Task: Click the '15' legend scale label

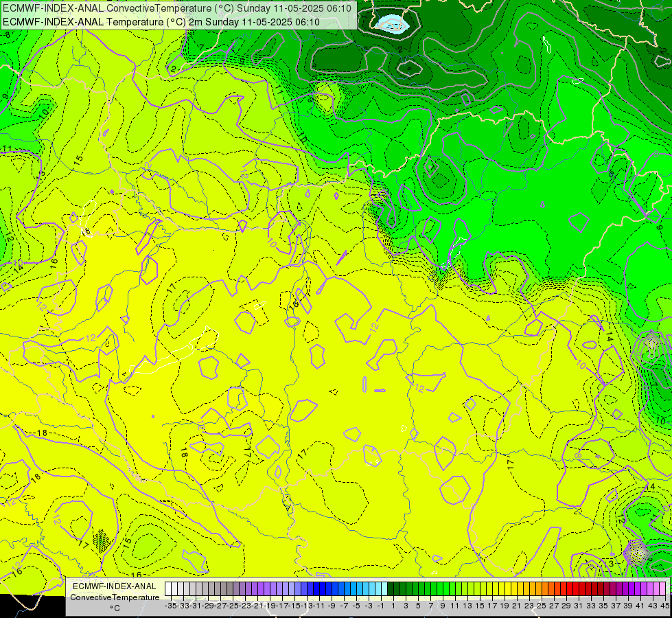Action: point(480,606)
